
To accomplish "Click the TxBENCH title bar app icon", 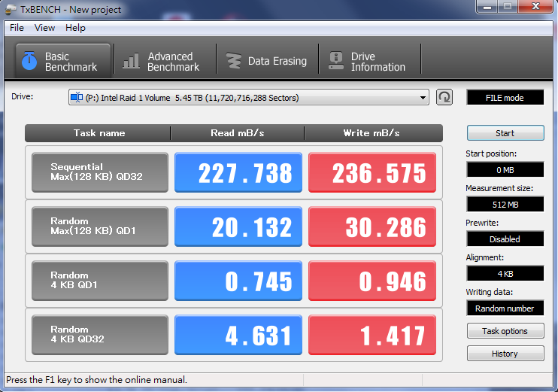I will click(x=10, y=9).
